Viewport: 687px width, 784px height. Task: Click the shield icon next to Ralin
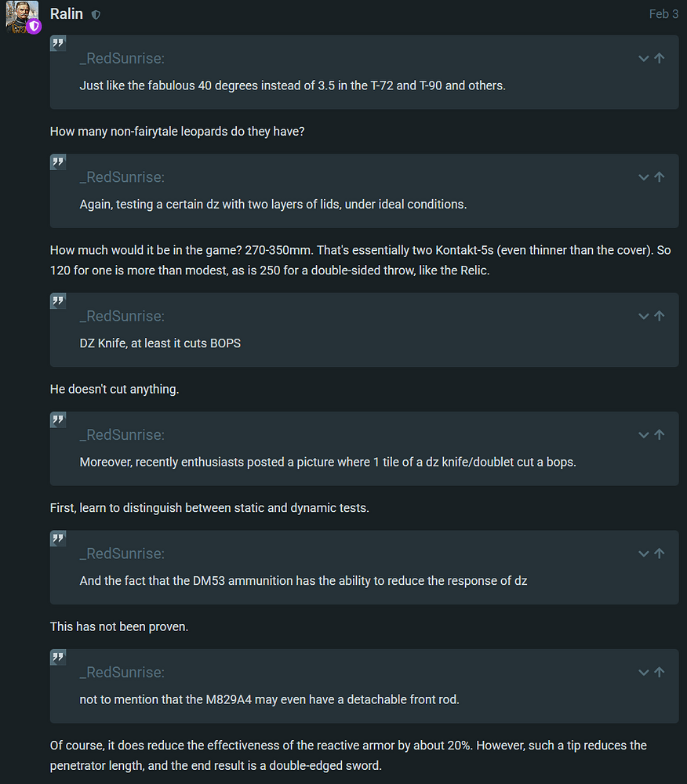click(96, 15)
